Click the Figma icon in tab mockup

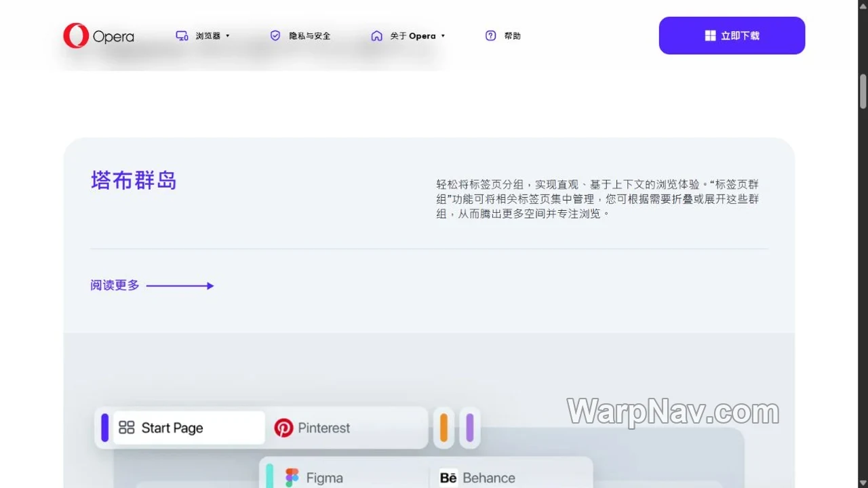point(292,478)
